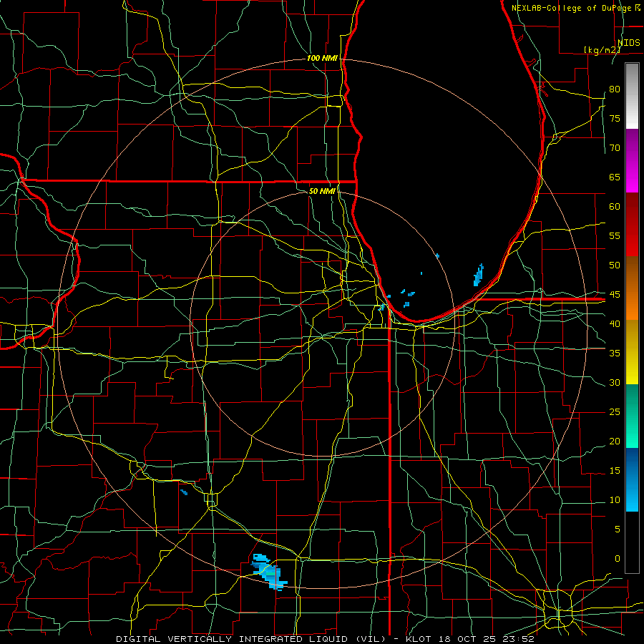The height and width of the screenshot is (644, 644).
Task: Click legend value 75
Action: (x=615, y=119)
